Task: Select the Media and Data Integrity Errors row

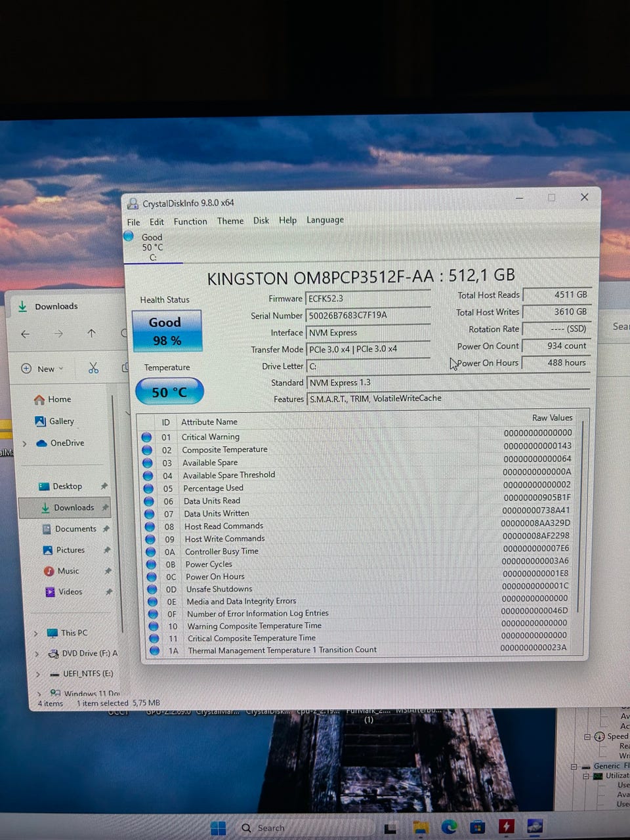Action: tap(360, 600)
